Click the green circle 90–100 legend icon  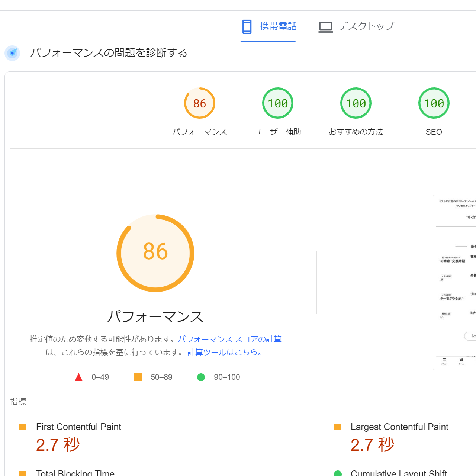coord(201,377)
